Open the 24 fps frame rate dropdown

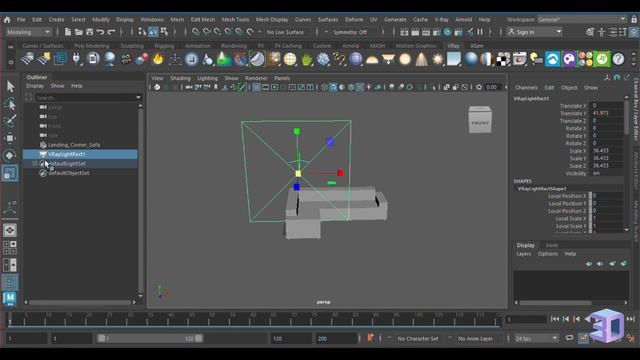(x=536, y=338)
